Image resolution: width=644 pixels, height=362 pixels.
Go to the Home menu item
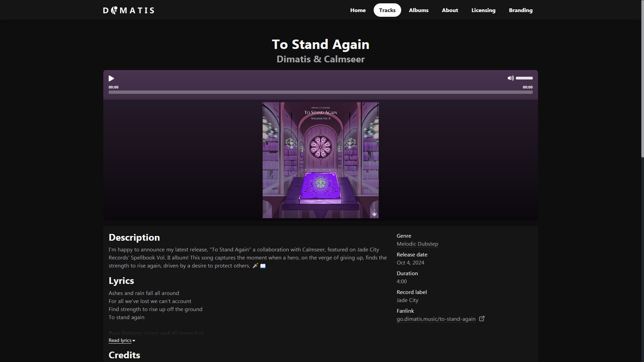coord(358,10)
